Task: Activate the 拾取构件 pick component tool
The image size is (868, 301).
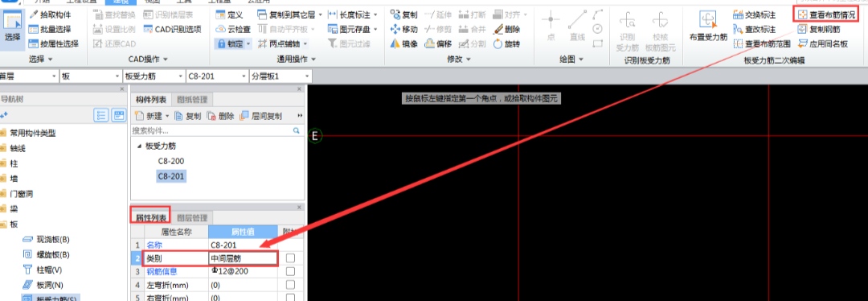Action: (x=51, y=14)
